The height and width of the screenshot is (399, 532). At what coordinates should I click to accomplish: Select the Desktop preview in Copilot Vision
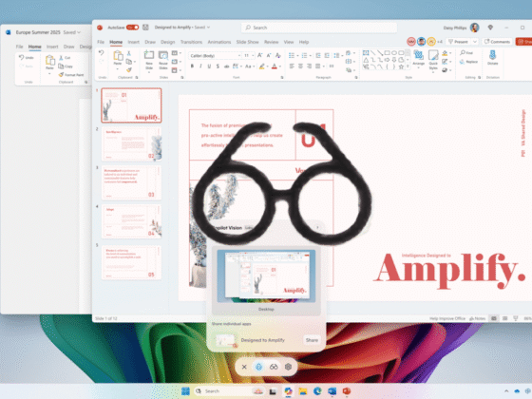(266, 280)
